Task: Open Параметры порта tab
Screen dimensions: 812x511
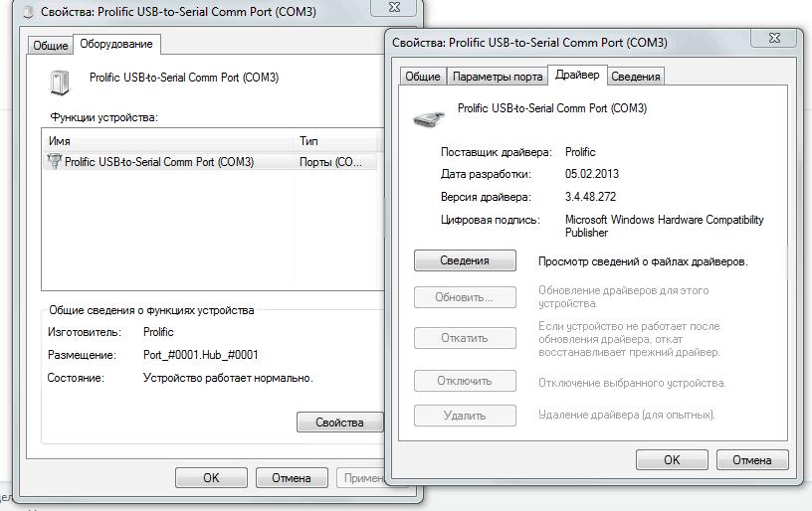Action: click(x=498, y=77)
